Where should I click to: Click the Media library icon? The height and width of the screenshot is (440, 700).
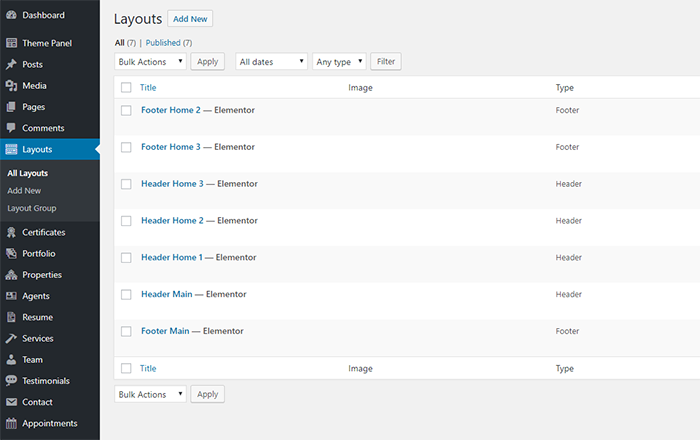click(11, 86)
